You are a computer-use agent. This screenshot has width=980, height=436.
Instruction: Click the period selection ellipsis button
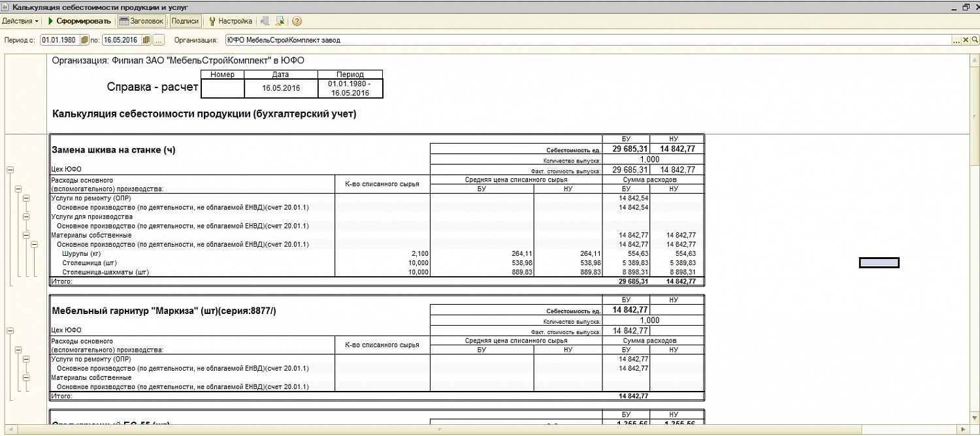coord(158,40)
